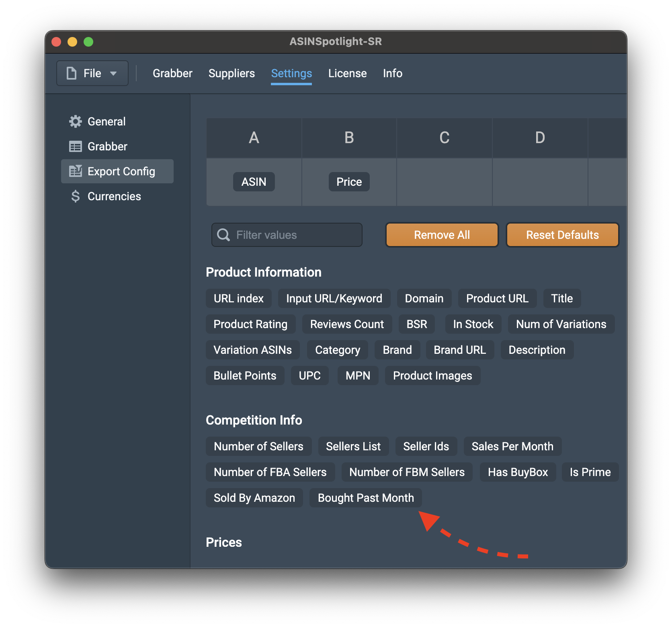Viewport: 672px width, 628px height.
Task: Click the Export Config sidebar icon
Action: (x=75, y=171)
